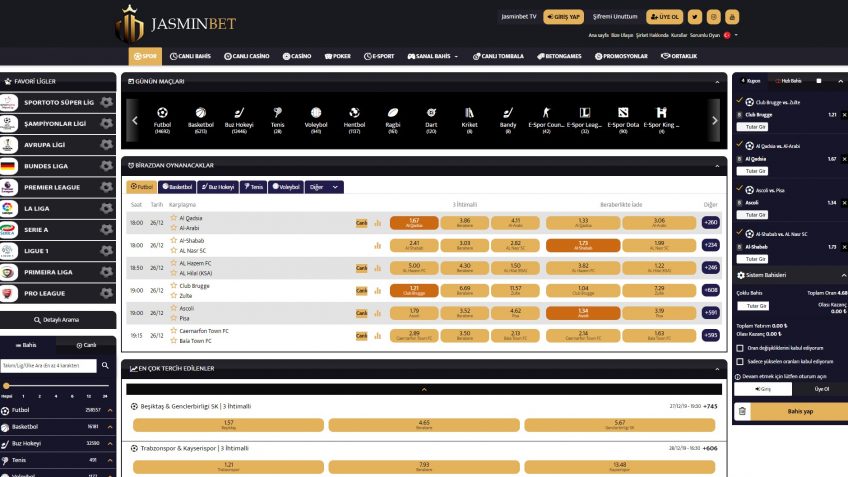Expand Futbol category in left sports list

click(110, 410)
